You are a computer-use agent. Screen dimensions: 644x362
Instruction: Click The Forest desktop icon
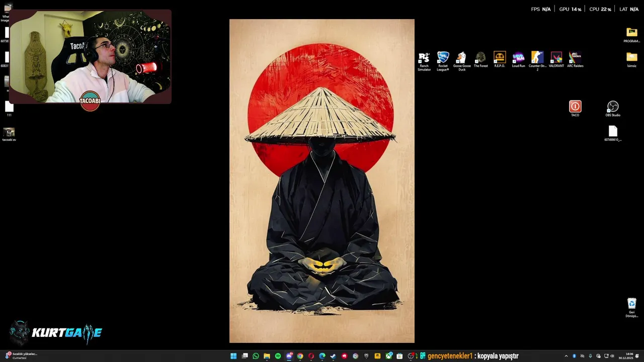[x=480, y=59]
